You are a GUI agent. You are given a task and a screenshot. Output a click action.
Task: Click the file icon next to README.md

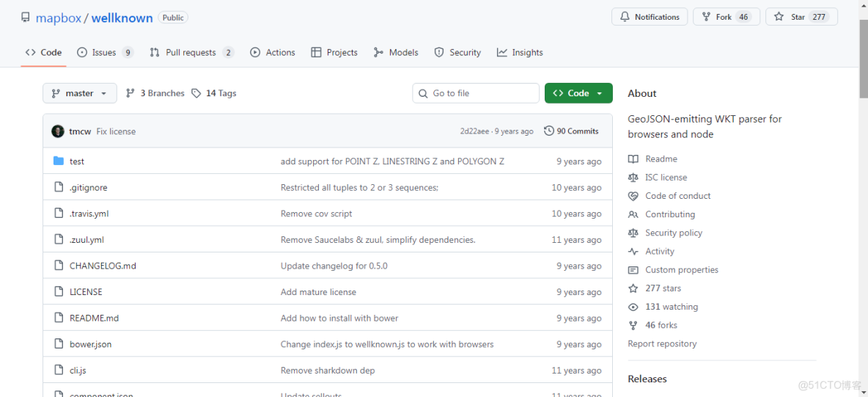point(59,318)
